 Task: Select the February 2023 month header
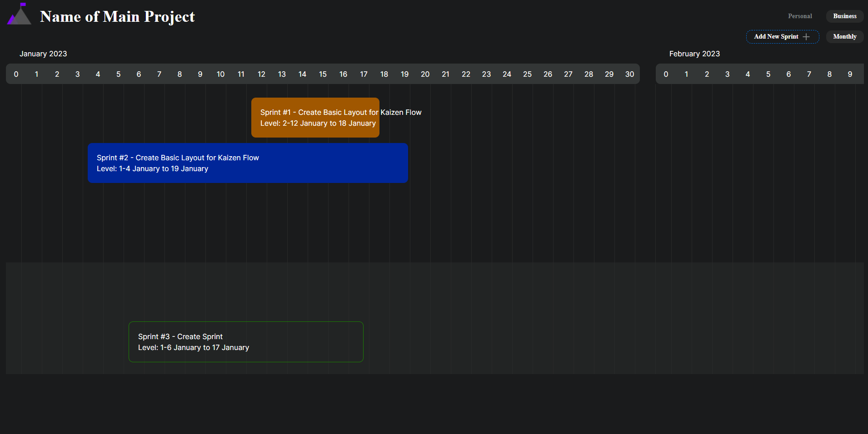coord(694,54)
